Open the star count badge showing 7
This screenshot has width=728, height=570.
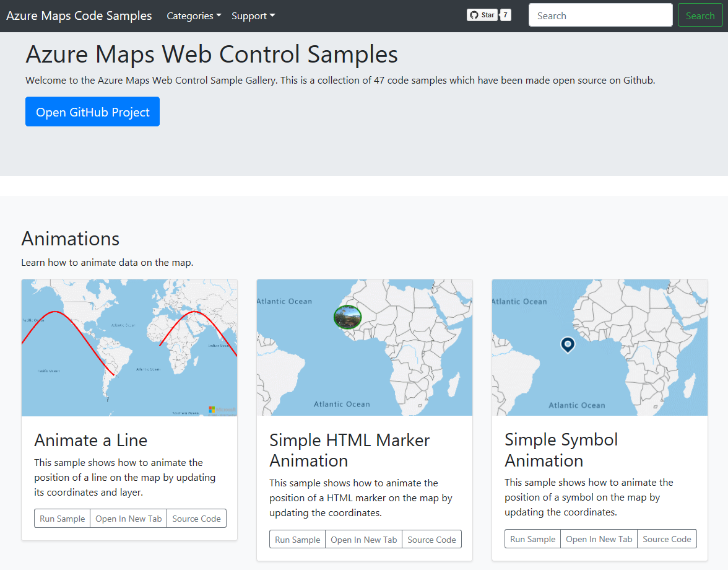pyautogui.click(x=506, y=15)
